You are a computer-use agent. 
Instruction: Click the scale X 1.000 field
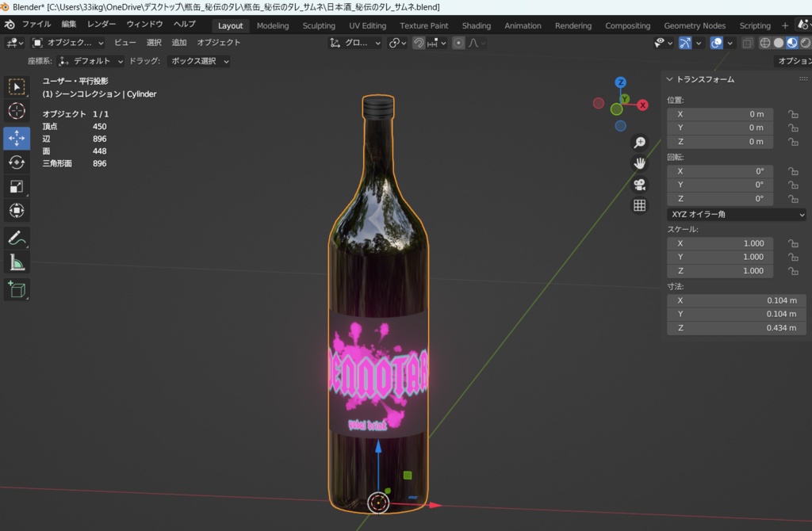click(720, 244)
